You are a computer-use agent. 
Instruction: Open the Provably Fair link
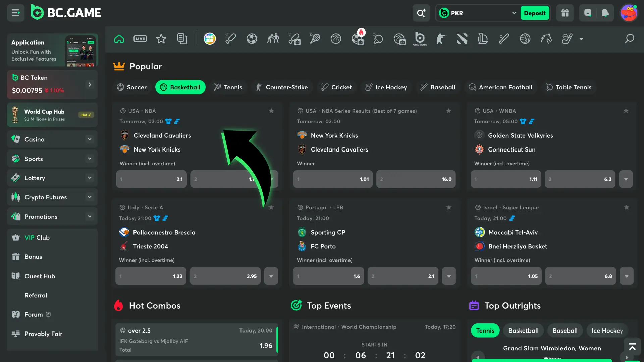[43, 334]
